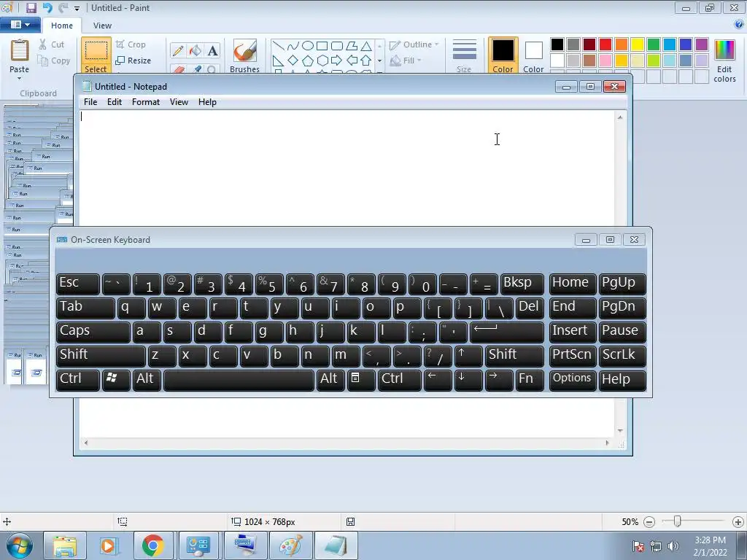Click the Esc key on on-screen keyboard
The width and height of the screenshot is (747, 560).
tap(77, 284)
